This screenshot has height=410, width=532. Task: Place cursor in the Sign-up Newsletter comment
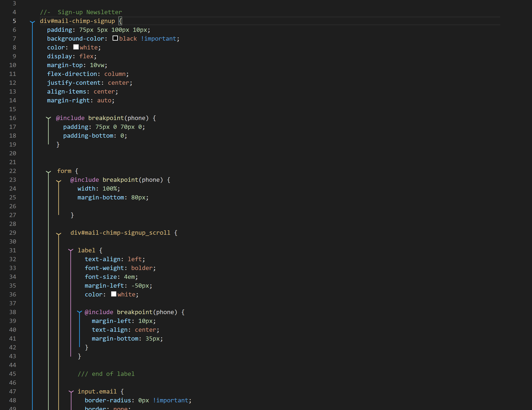click(x=90, y=12)
